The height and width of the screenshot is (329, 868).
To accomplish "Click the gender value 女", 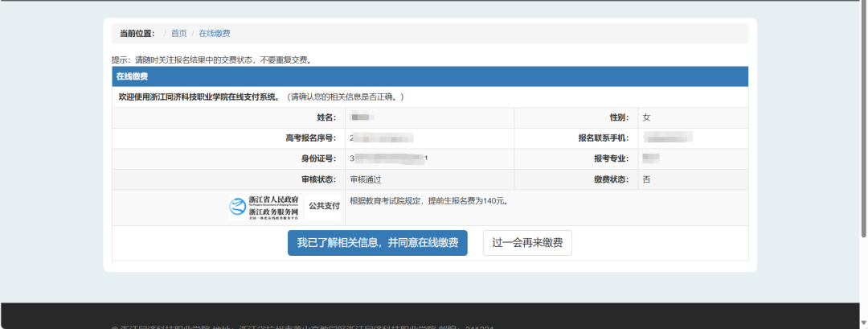I will coord(646,117).
